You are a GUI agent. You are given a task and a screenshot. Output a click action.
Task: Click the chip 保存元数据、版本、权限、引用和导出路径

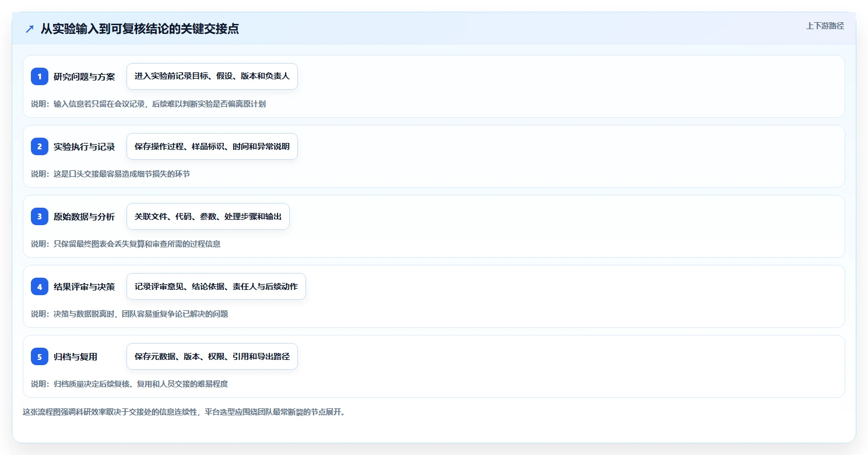212,356
